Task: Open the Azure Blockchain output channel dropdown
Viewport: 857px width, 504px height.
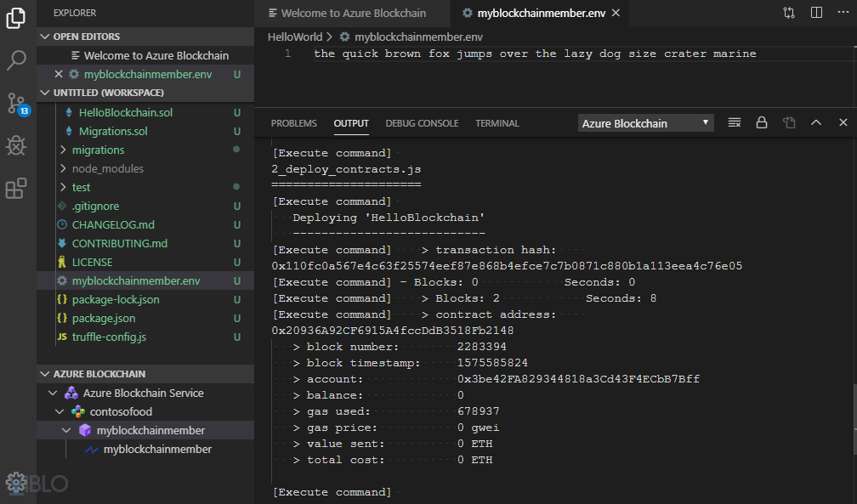Action: [646, 123]
